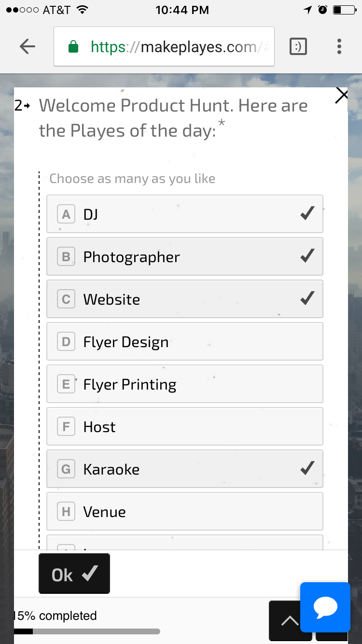Open the tab switcher icon
The height and width of the screenshot is (644, 362).
click(x=298, y=46)
